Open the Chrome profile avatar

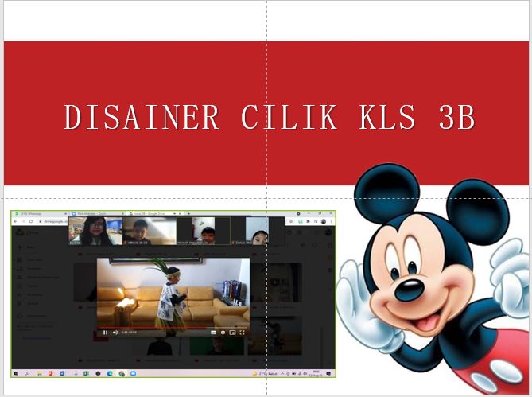click(x=324, y=221)
